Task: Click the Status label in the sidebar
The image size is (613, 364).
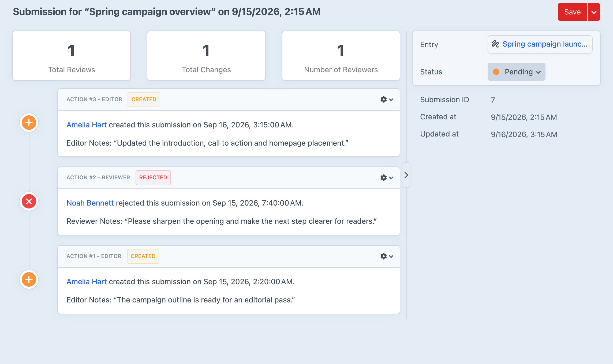Action: 431,72
